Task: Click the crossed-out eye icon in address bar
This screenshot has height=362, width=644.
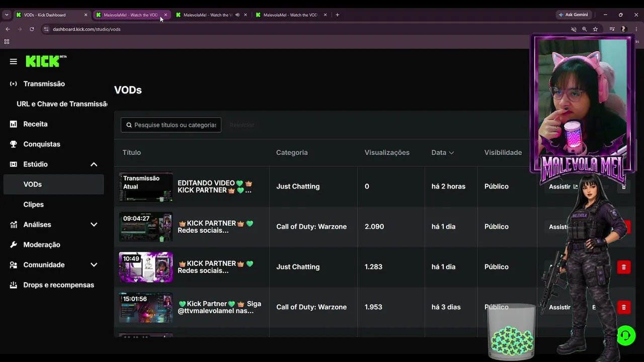Action: [x=574, y=29]
